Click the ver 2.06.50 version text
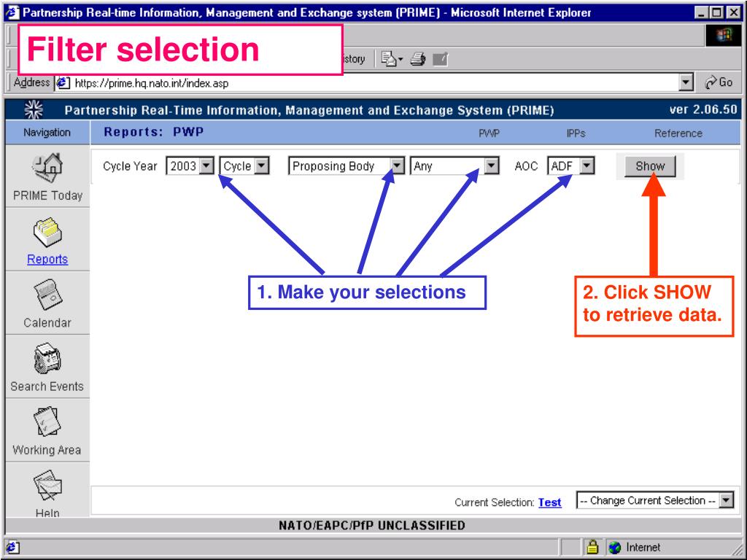The width and height of the screenshot is (747, 560). pos(703,110)
